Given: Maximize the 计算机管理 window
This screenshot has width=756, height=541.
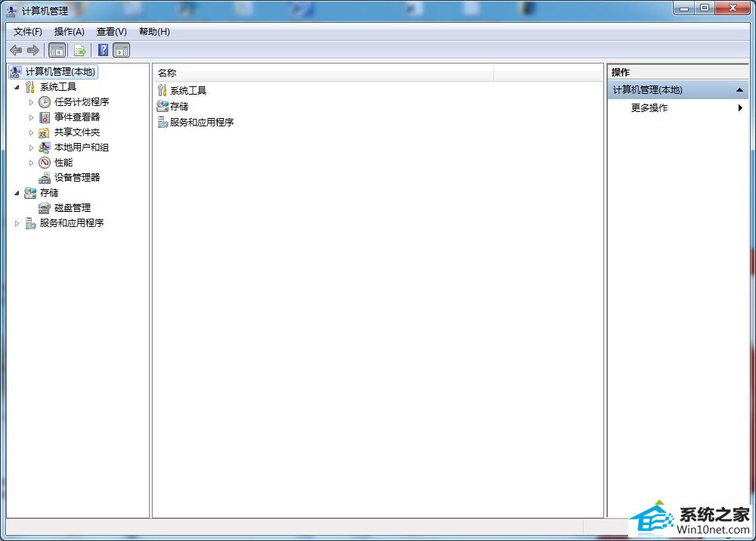Looking at the screenshot, I should 705,8.
